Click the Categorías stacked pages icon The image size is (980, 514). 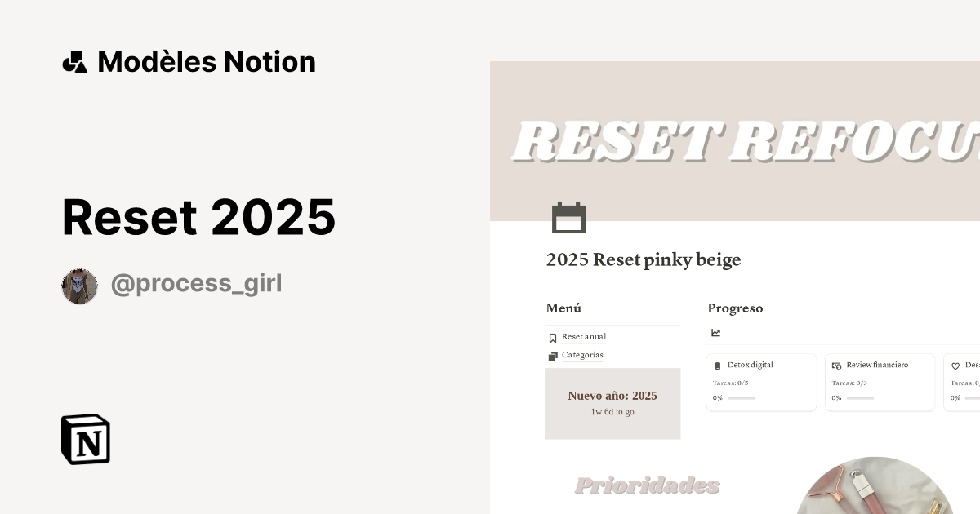[552, 356]
